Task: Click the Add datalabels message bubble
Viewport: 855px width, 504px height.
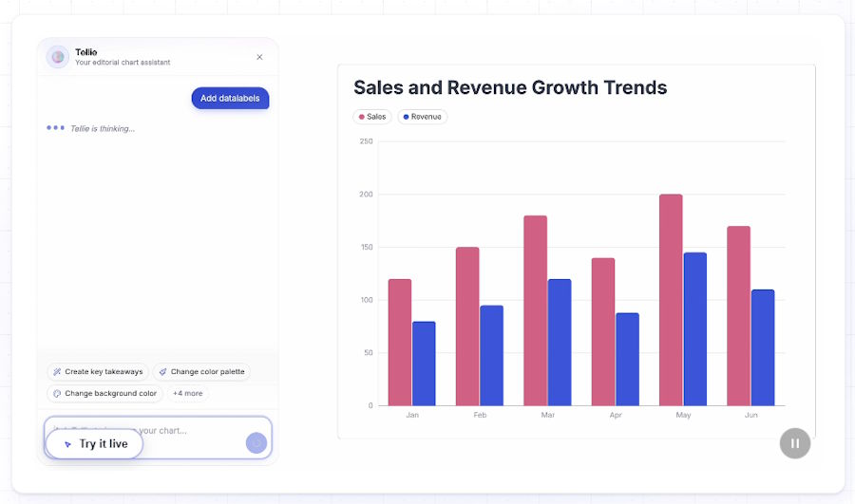Action: (230, 98)
